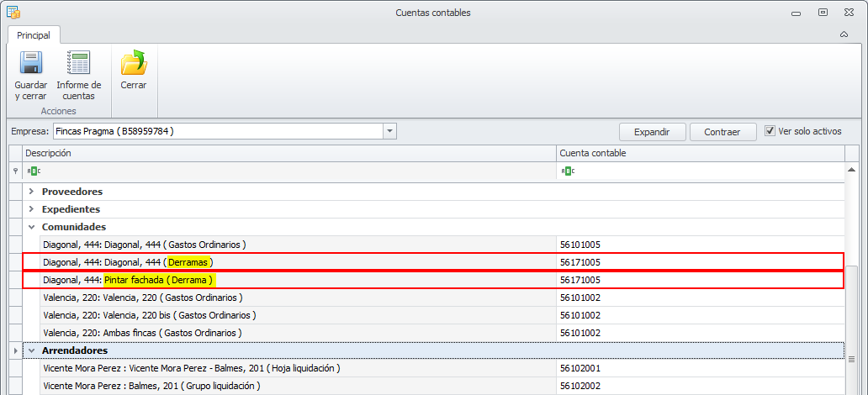Select the Principal ribbon tab
868x395 pixels.
point(33,34)
